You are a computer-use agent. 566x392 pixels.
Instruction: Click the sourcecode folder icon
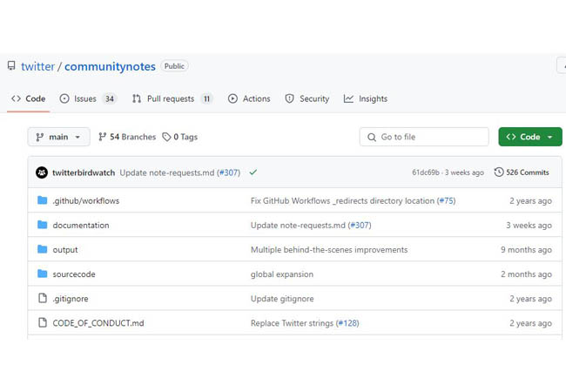coord(42,274)
